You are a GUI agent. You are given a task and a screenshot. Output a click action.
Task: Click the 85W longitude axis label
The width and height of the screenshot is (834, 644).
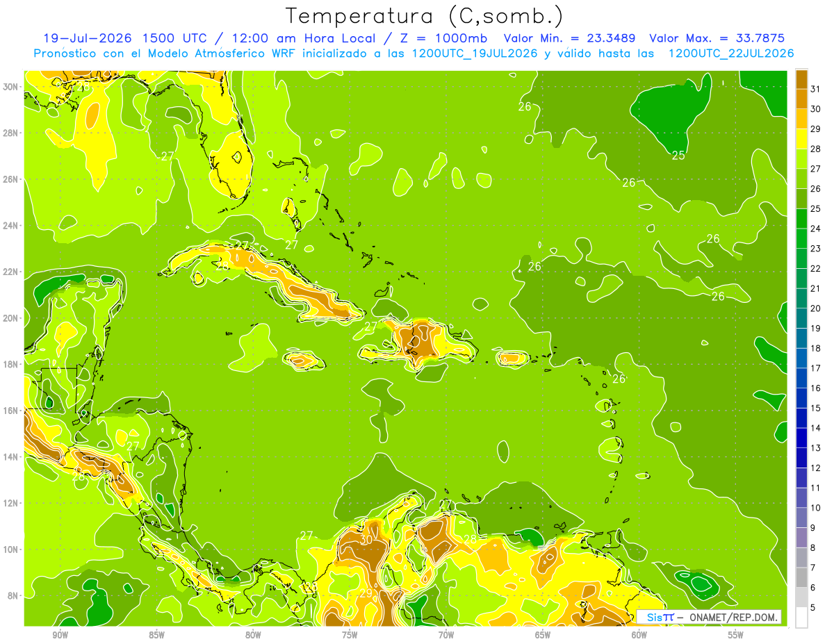(x=156, y=635)
